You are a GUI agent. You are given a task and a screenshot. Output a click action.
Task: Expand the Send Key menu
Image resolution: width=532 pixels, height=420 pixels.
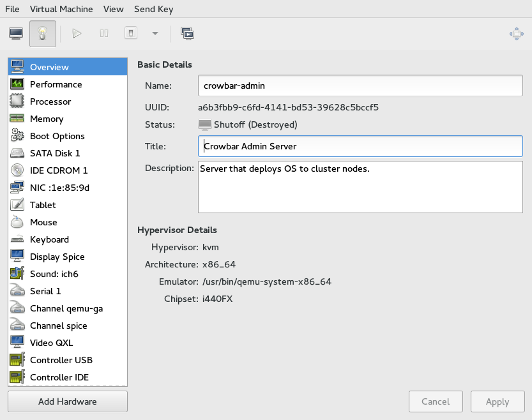point(153,9)
